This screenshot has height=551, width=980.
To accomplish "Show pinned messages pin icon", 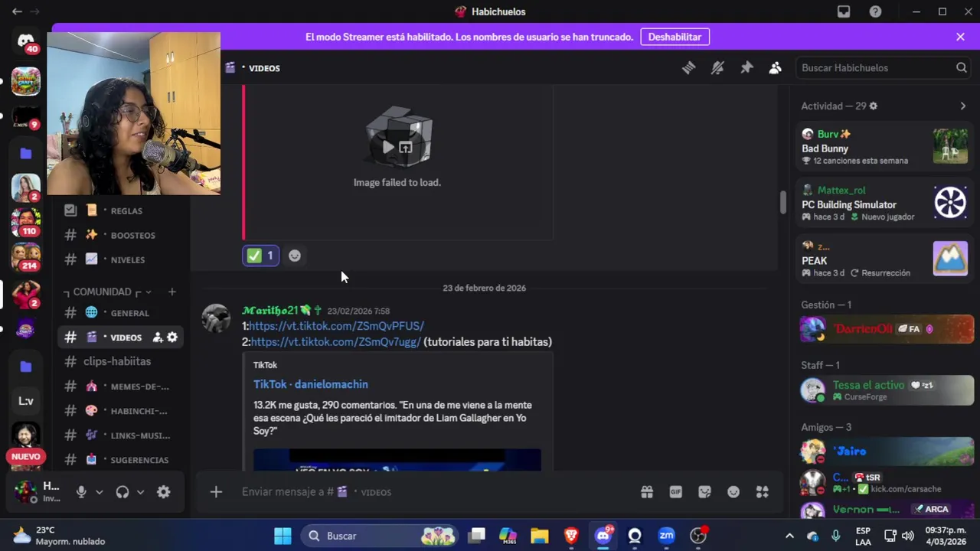I will click(746, 68).
